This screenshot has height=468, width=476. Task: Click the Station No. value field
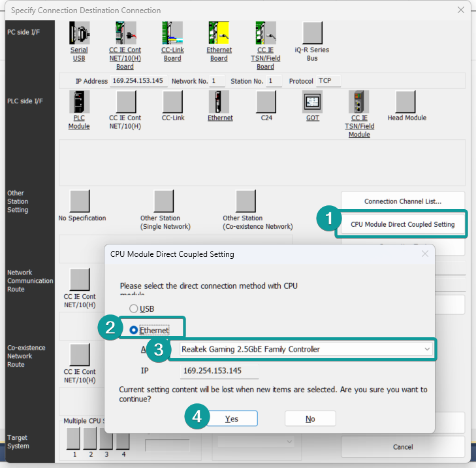(274, 81)
